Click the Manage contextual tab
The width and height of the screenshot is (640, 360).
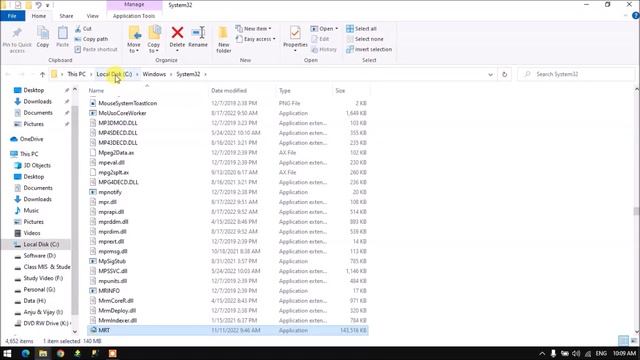click(x=134, y=4)
